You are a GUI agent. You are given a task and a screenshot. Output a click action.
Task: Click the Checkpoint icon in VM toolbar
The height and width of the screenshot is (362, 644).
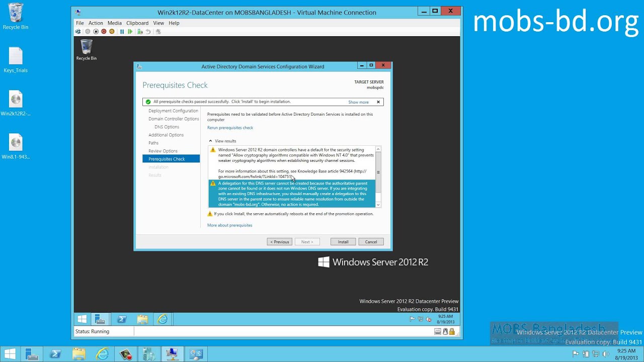(140, 32)
